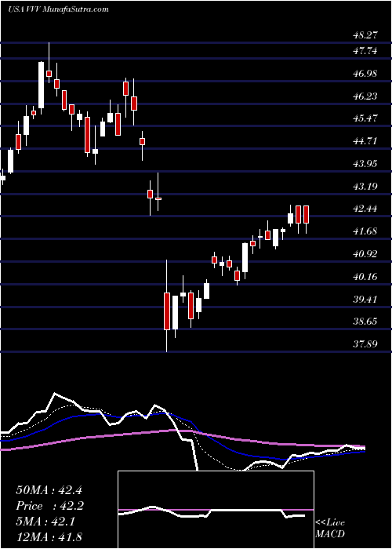
Task: Click the 40.92 price level label
Action: click(365, 254)
